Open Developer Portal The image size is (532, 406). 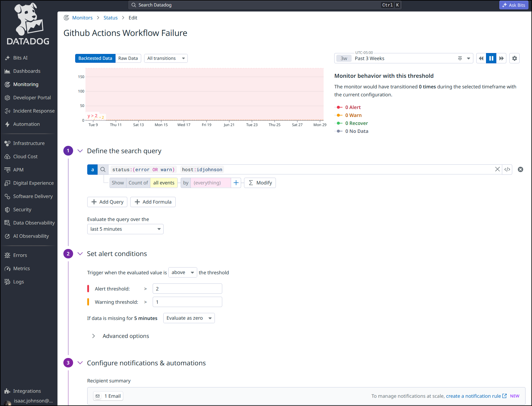32,98
